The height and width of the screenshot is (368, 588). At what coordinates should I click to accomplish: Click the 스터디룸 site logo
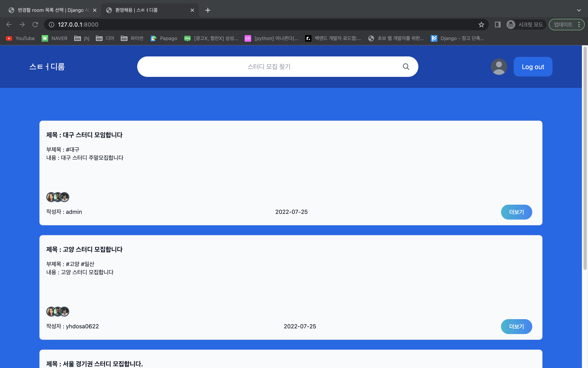[x=47, y=67]
